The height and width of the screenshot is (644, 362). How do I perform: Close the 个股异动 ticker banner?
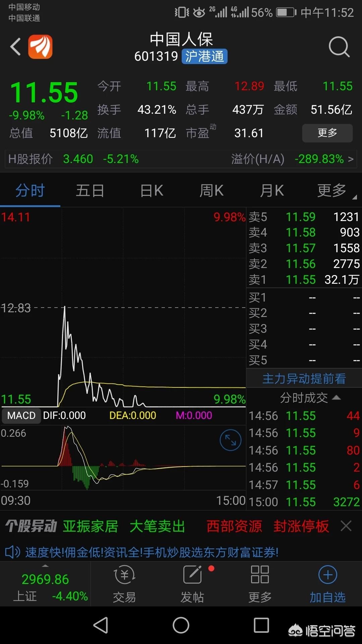[346, 526]
